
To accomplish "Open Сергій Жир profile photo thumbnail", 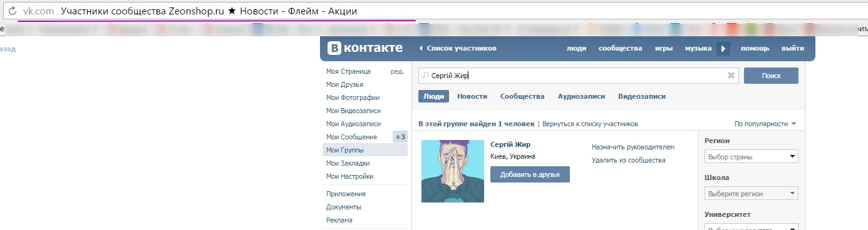I will (453, 171).
